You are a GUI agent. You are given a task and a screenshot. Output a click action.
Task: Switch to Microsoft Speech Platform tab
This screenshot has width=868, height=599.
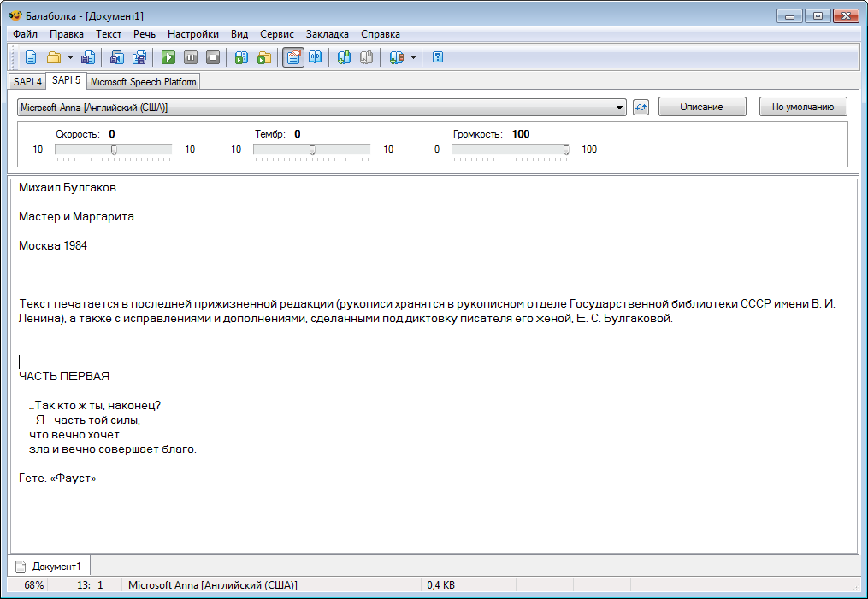click(144, 82)
